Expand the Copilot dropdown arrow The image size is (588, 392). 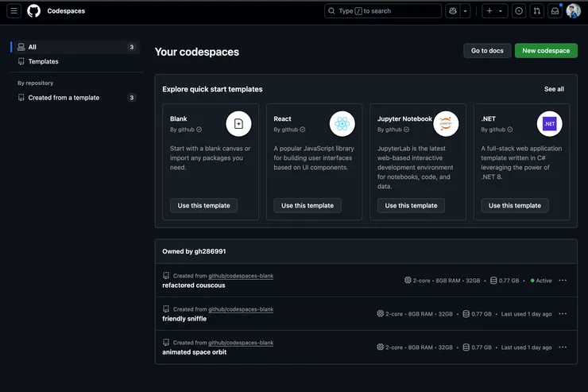coord(466,11)
